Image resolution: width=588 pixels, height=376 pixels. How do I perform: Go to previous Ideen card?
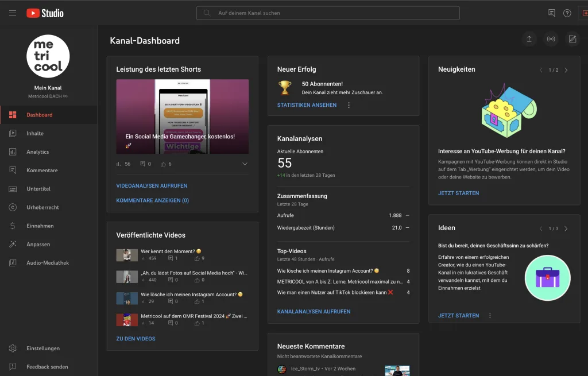pyautogui.click(x=541, y=228)
